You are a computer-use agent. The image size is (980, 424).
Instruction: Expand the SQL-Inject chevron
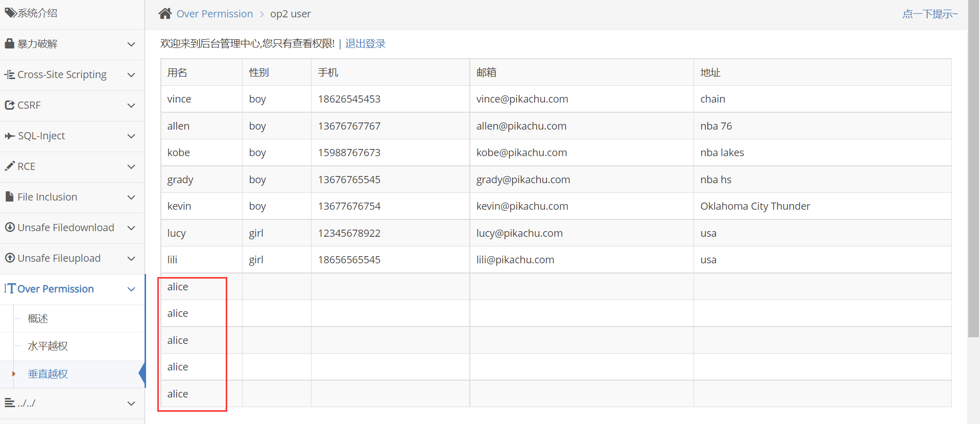tap(131, 136)
